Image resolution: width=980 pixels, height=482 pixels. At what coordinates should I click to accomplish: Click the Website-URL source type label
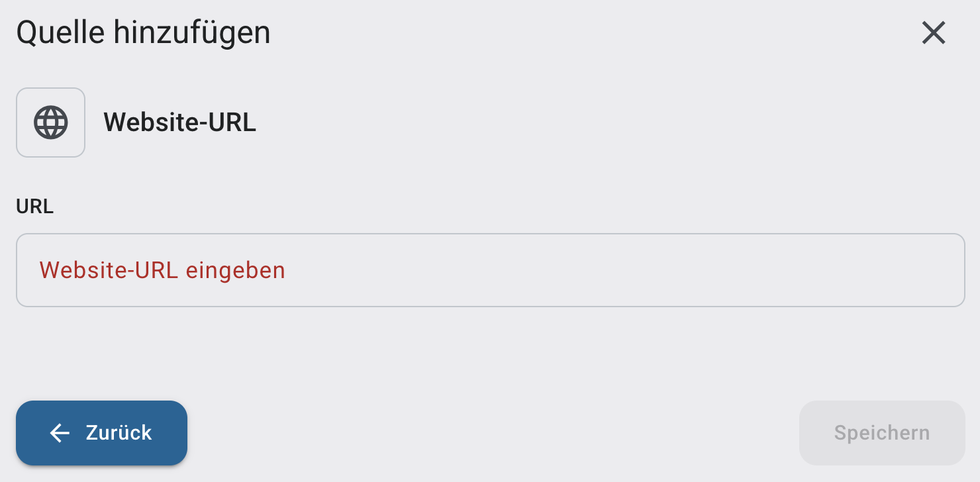click(179, 122)
